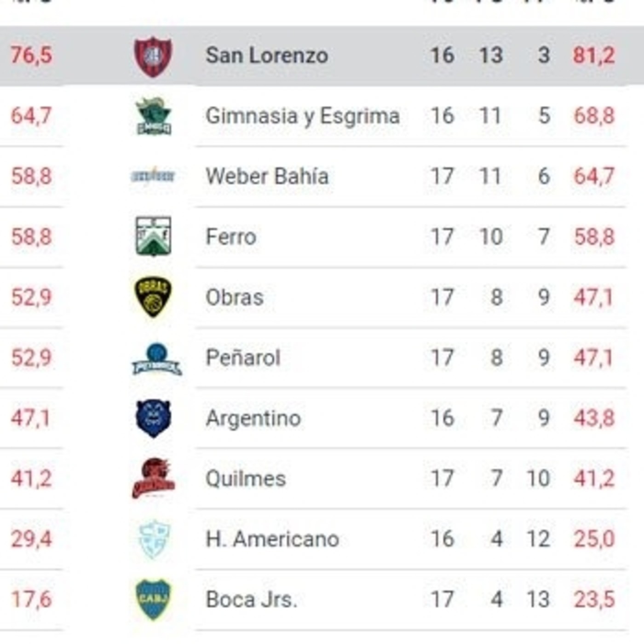Click the Argentino blue bear logo
The height and width of the screenshot is (644, 644).
[154, 418]
